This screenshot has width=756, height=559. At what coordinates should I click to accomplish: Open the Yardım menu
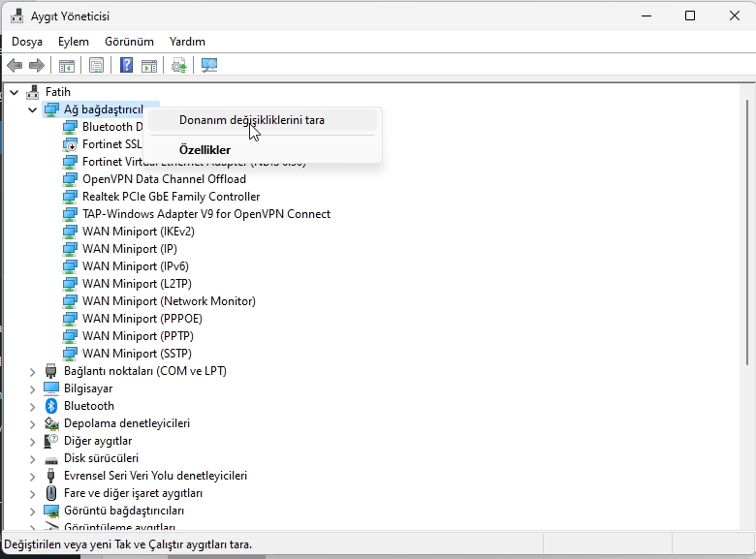click(187, 42)
